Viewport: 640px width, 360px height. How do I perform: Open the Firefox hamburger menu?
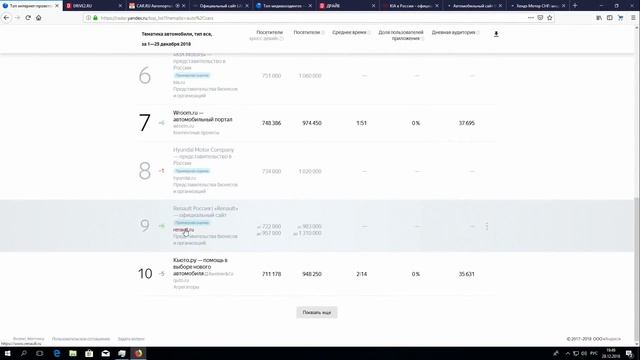633,18
